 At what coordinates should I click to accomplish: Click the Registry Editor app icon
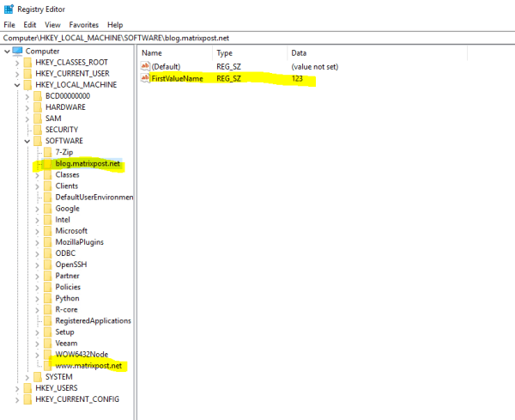click(9, 9)
